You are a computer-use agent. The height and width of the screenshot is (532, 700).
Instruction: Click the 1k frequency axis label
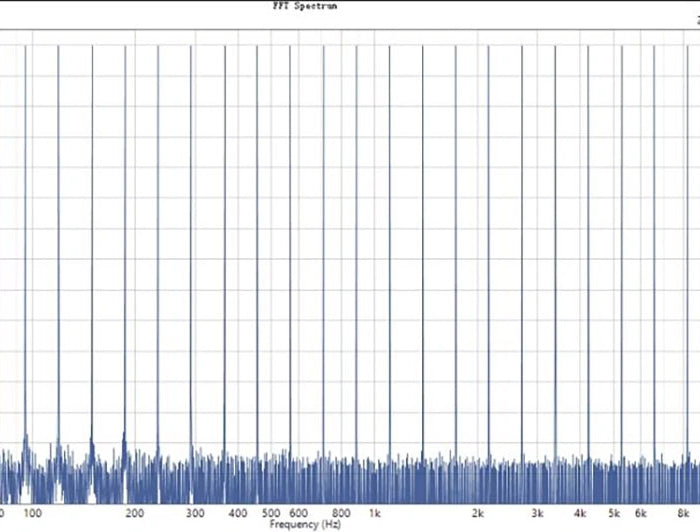point(373,513)
